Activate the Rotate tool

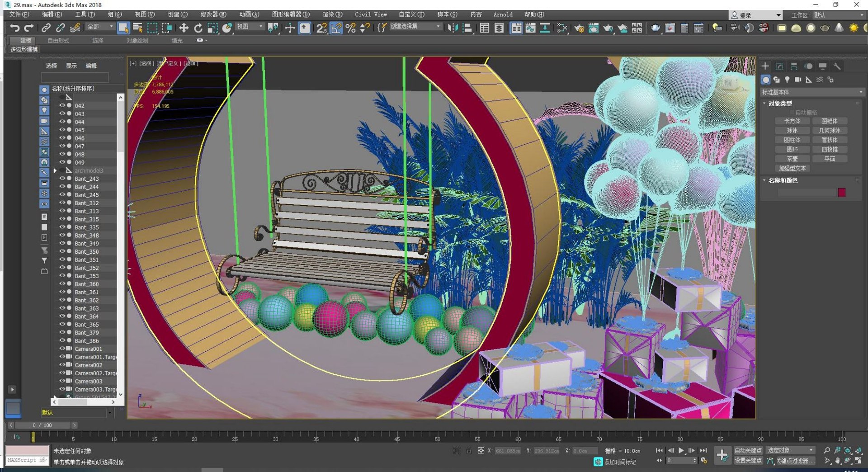(x=198, y=28)
